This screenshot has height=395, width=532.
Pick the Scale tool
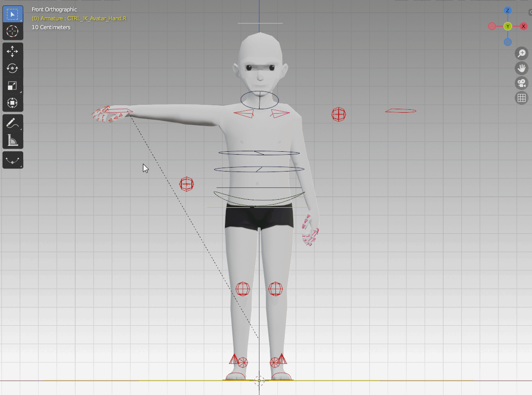point(12,86)
